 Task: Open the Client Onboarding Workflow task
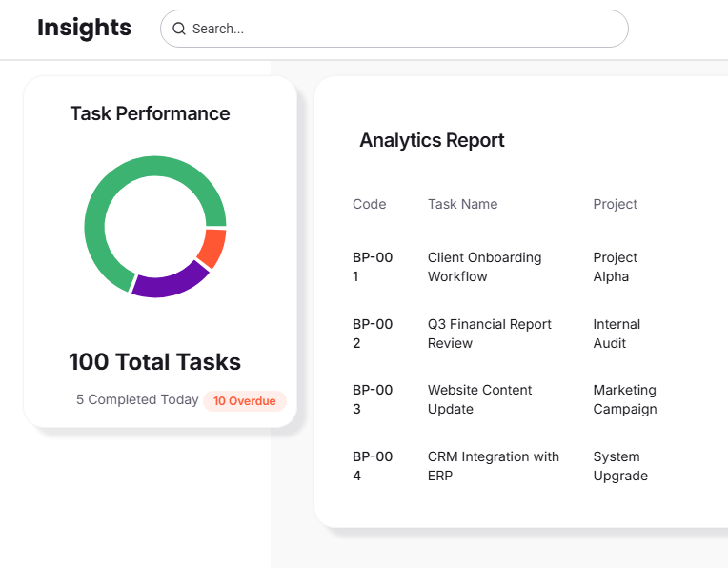484,267
